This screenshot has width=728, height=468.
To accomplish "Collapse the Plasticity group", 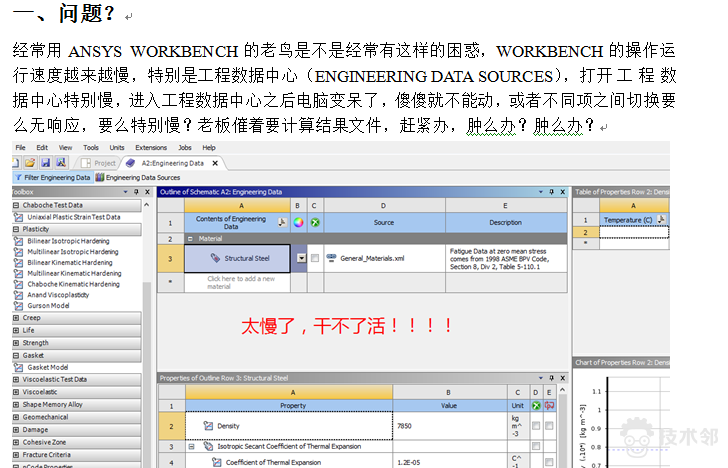I will (x=16, y=229).
